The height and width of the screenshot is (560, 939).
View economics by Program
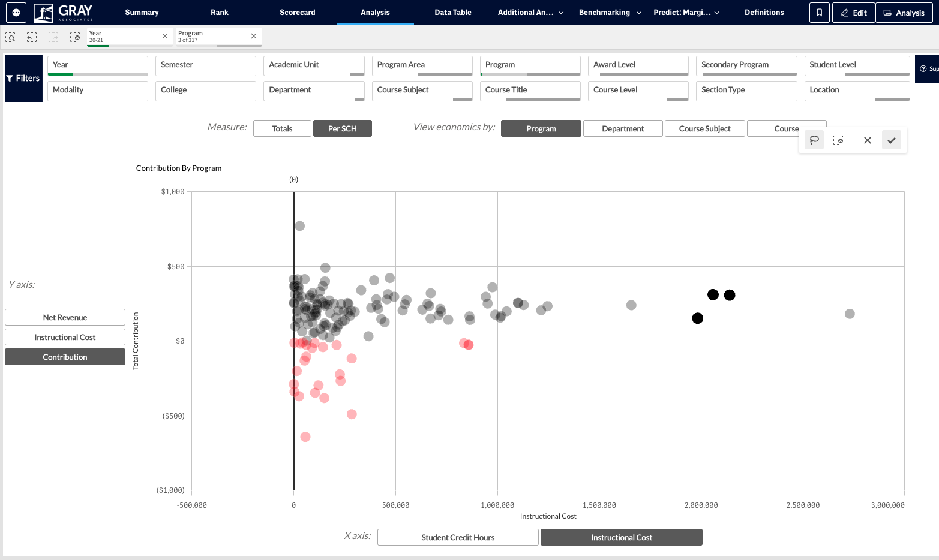[x=541, y=128]
